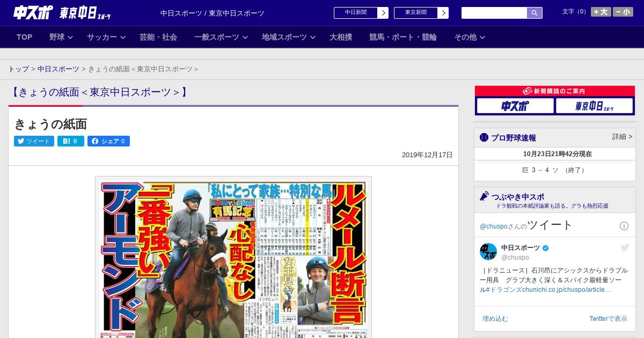Focus the header search field
The width and height of the screenshot is (644, 338).
pos(494,13)
